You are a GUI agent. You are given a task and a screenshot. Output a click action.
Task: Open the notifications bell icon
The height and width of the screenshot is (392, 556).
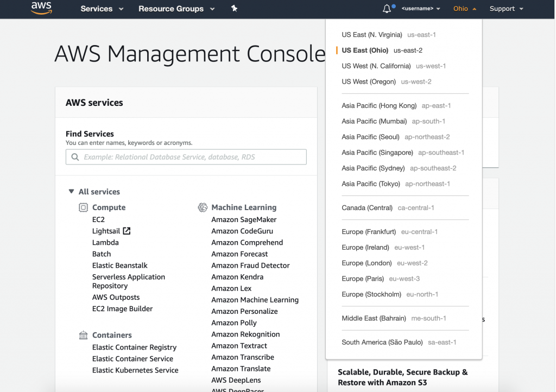(387, 9)
